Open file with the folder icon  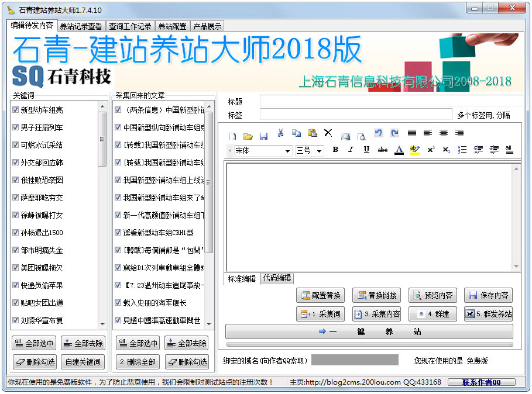[248, 136]
